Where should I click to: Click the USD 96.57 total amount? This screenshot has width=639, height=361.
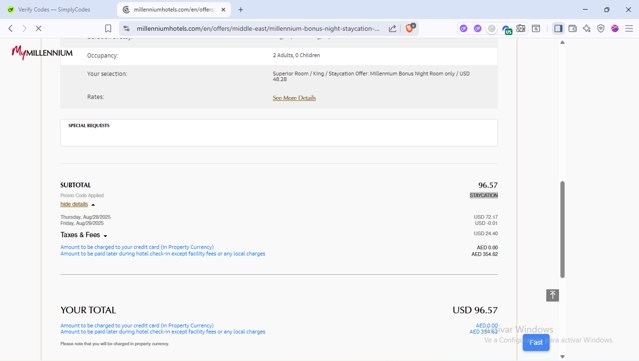point(475,310)
